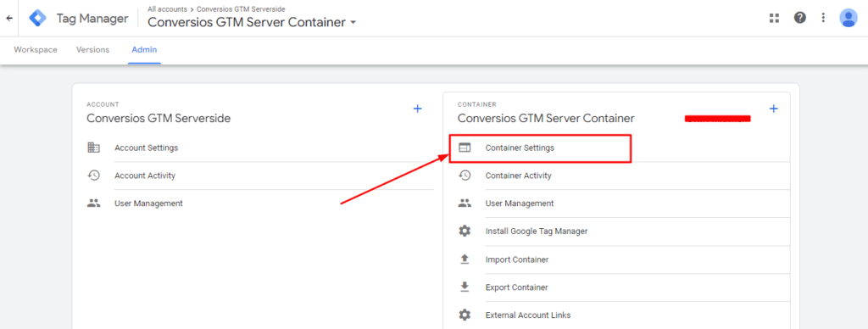868x329 pixels.
Task: Click the Tag Manager title text
Action: [x=92, y=19]
